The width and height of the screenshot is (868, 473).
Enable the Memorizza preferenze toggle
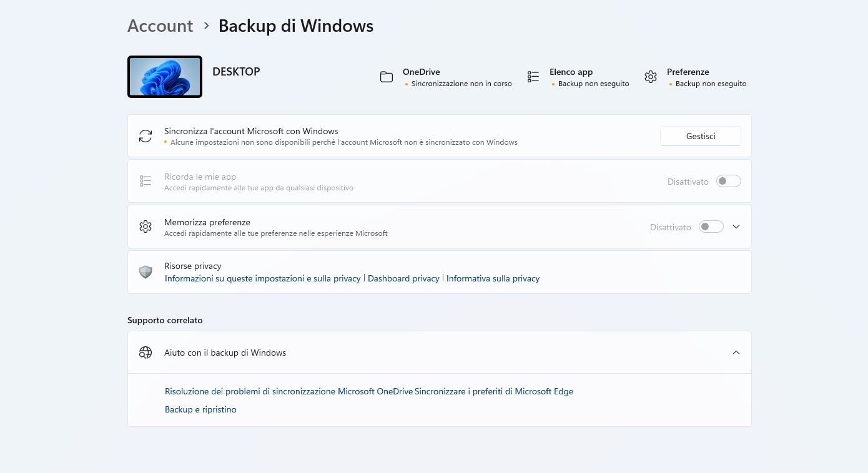coord(711,227)
